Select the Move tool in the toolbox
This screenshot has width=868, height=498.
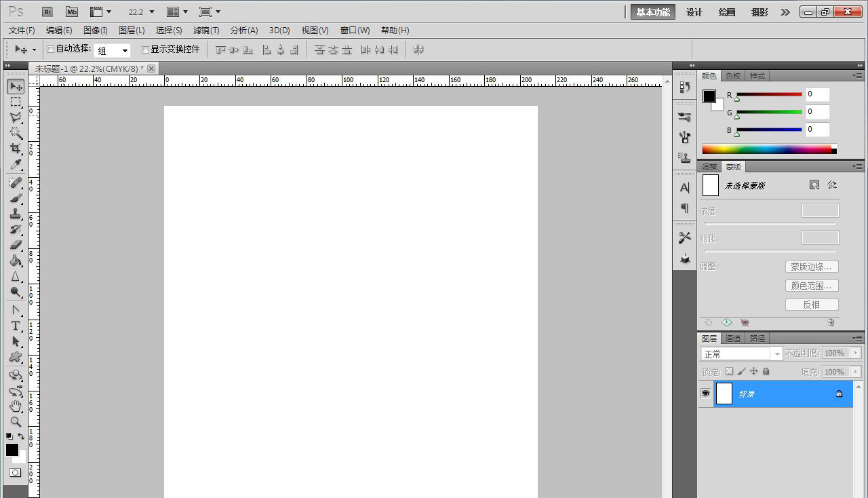pos(16,86)
